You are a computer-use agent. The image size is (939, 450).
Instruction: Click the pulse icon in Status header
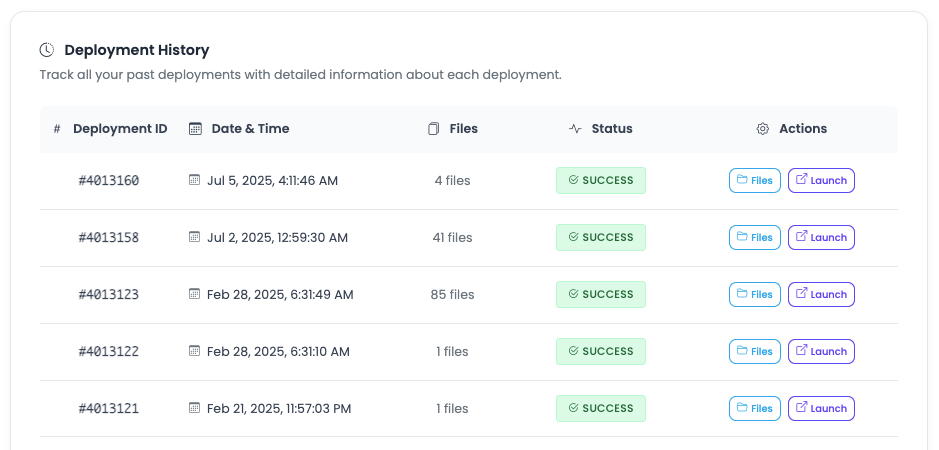pyautogui.click(x=575, y=129)
